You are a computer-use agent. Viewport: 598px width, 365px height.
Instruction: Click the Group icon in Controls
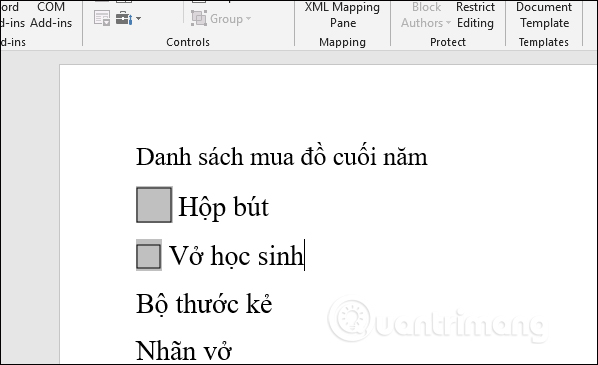199,18
